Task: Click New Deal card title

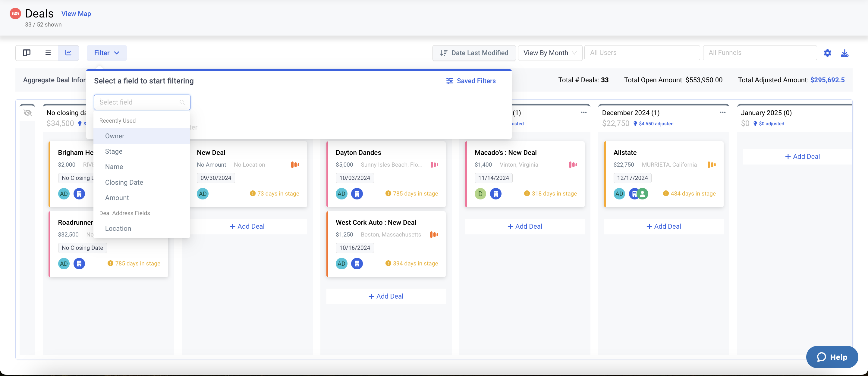Action: (x=211, y=153)
